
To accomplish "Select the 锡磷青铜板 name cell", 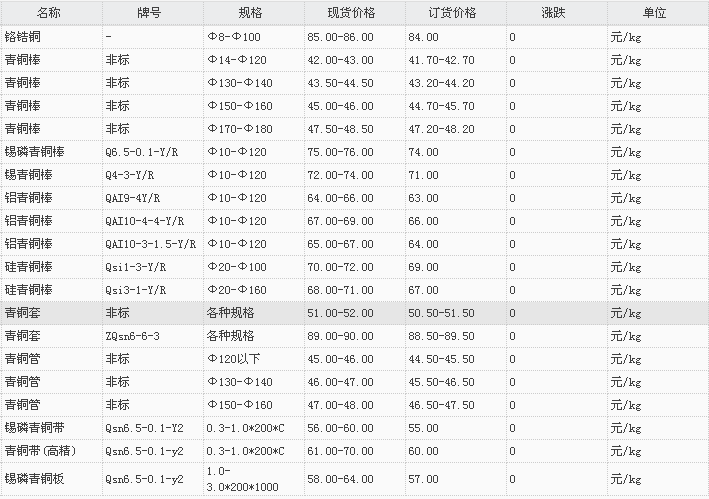I will 35,478.
